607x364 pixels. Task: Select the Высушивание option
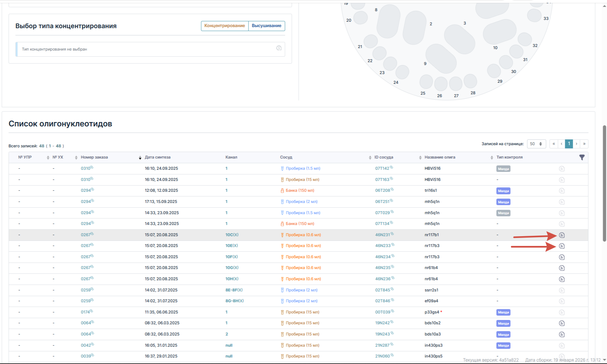pyautogui.click(x=266, y=26)
